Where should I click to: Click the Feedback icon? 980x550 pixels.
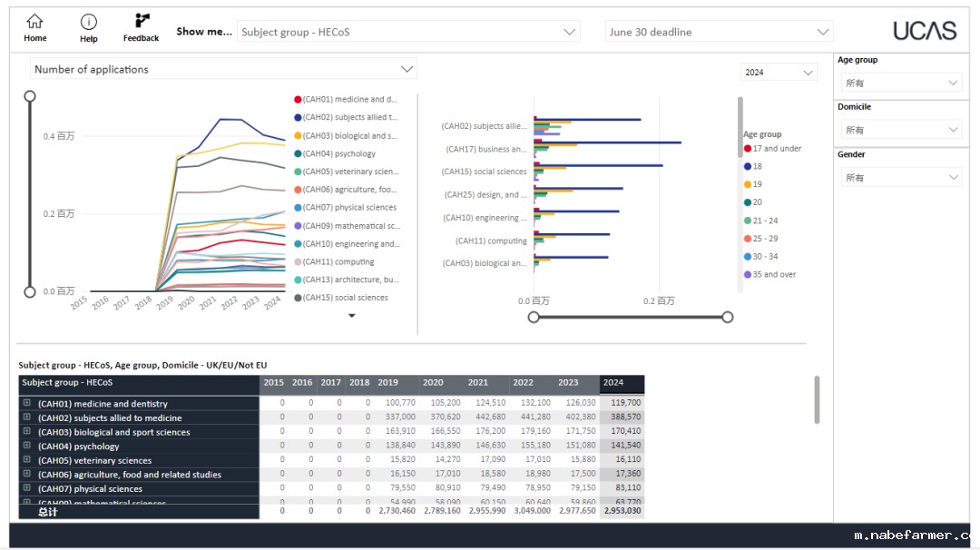142,21
